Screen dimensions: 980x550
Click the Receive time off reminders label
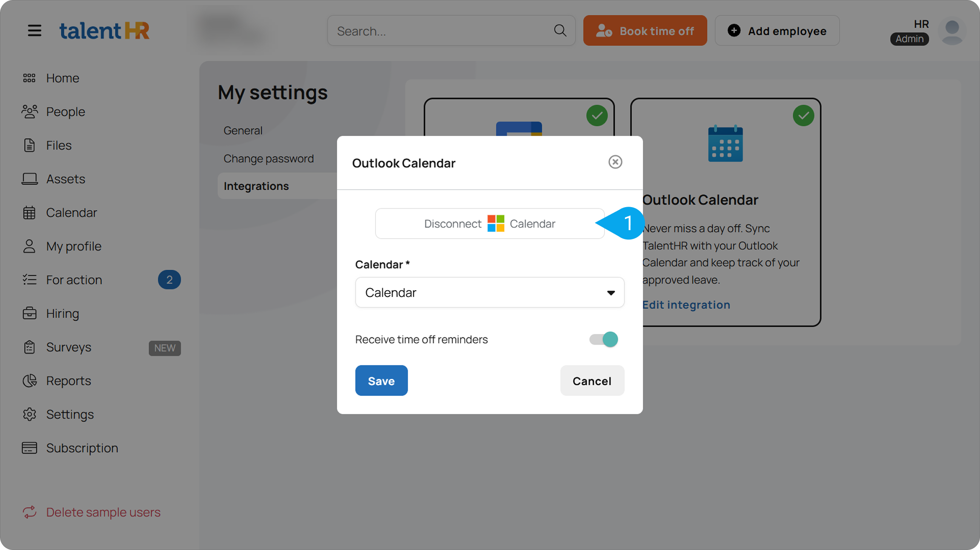(421, 339)
